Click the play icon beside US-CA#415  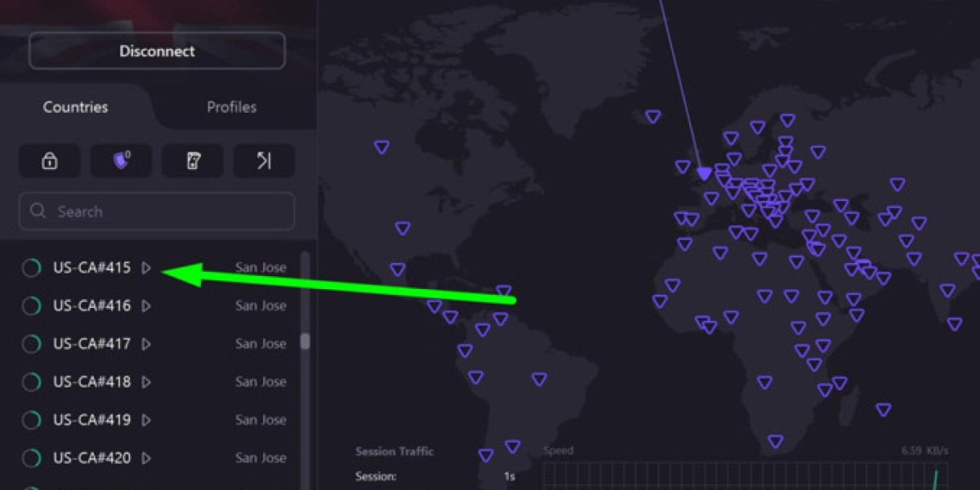pos(146,268)
